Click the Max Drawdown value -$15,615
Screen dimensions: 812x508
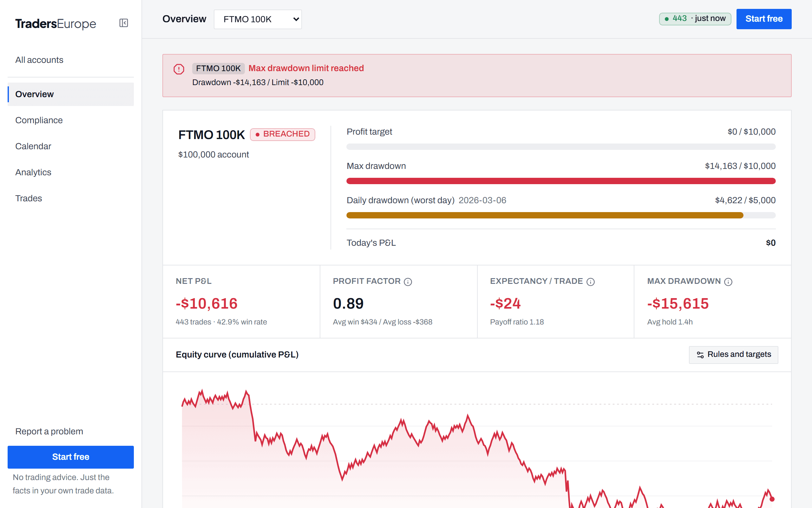coord(678,304)
